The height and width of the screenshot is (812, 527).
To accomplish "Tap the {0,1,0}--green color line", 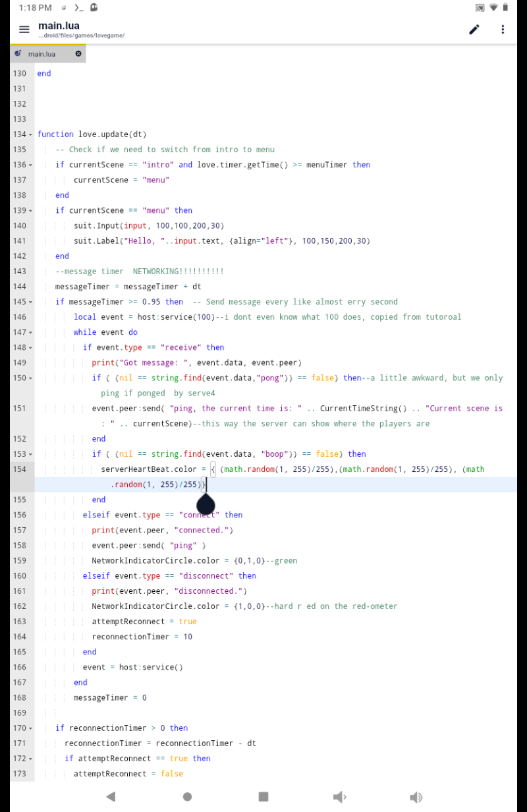I will tap(194, 560).
